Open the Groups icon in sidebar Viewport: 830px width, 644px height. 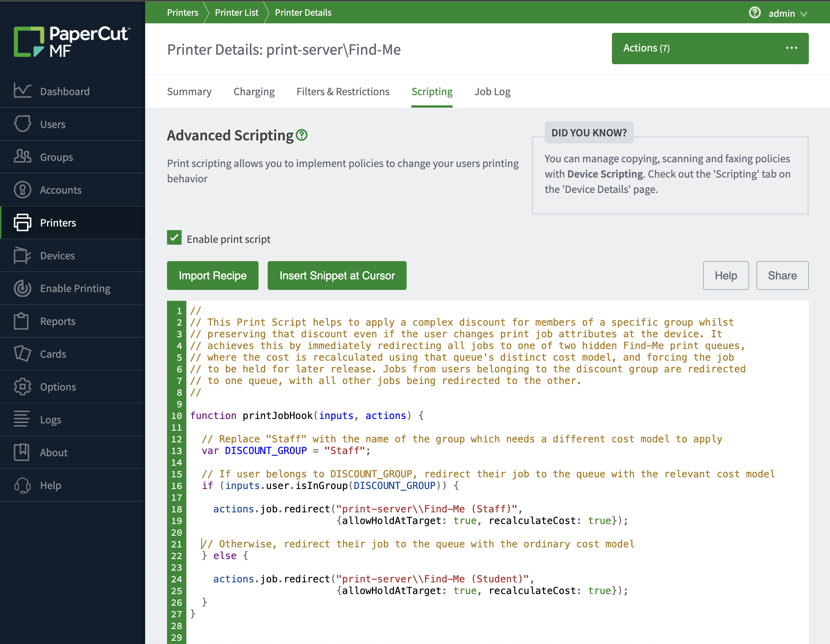tap(22, 156)
